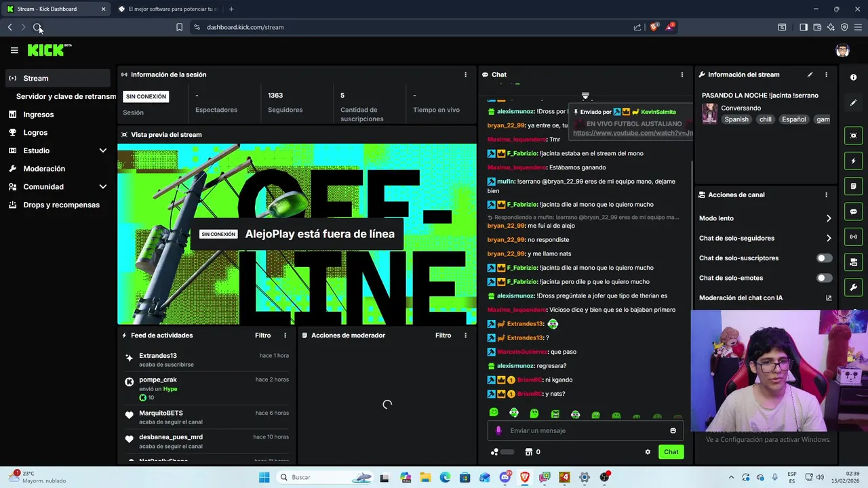Click the purple microphone icon in message box
Image resolution: width=868 pixels, height=488 pixels.
pyautogui.click(x=498, y=430)
